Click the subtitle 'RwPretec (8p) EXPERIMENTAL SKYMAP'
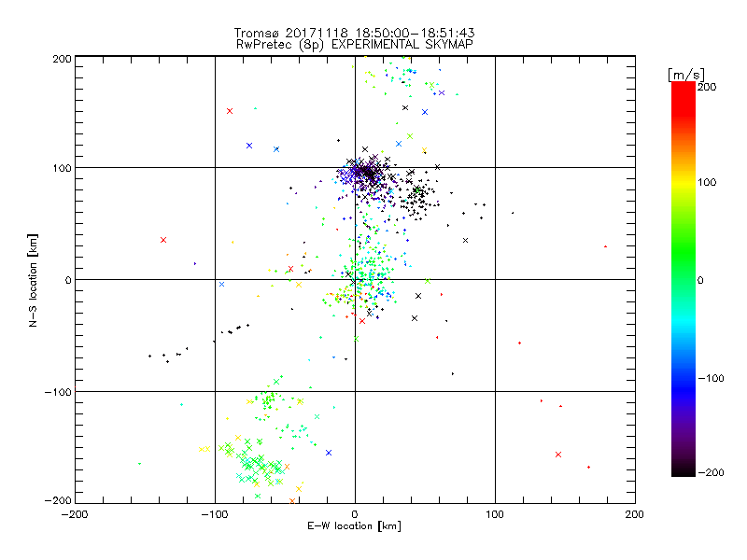747x560 pixels. [355, 44]
